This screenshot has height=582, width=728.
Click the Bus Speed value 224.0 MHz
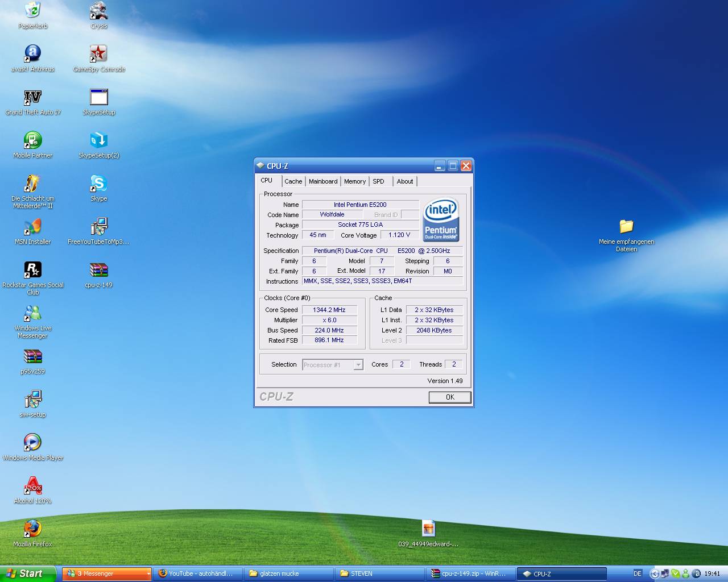[x=329, y=330]
